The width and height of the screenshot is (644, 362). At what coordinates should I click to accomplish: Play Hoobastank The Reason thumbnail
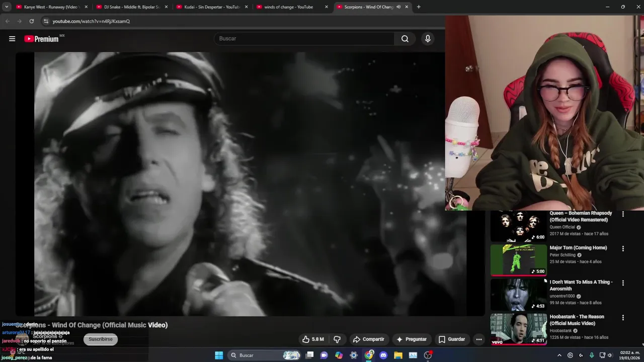click(x=518, y=329)
